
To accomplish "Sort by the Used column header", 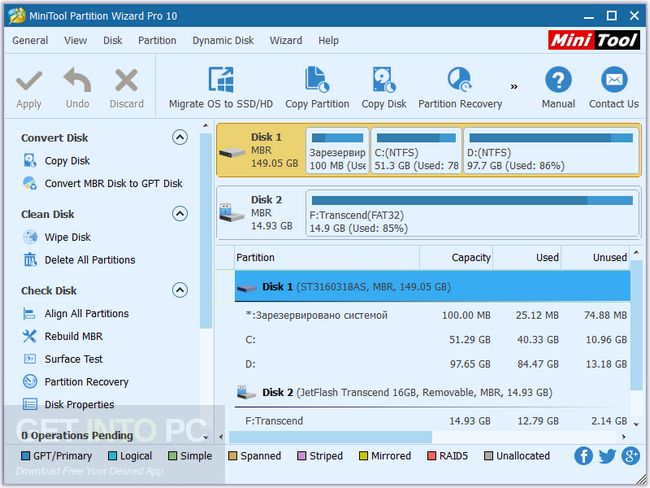I will coord(526,257).
